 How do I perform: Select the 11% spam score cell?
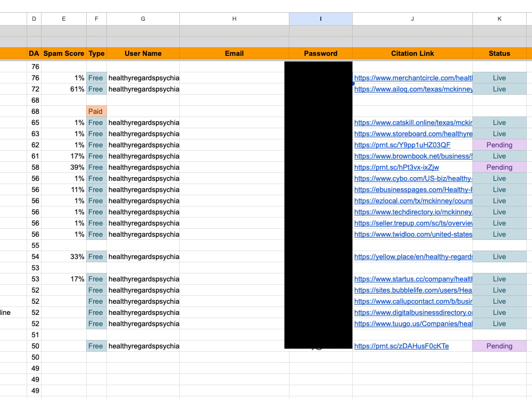click(64, 190)
